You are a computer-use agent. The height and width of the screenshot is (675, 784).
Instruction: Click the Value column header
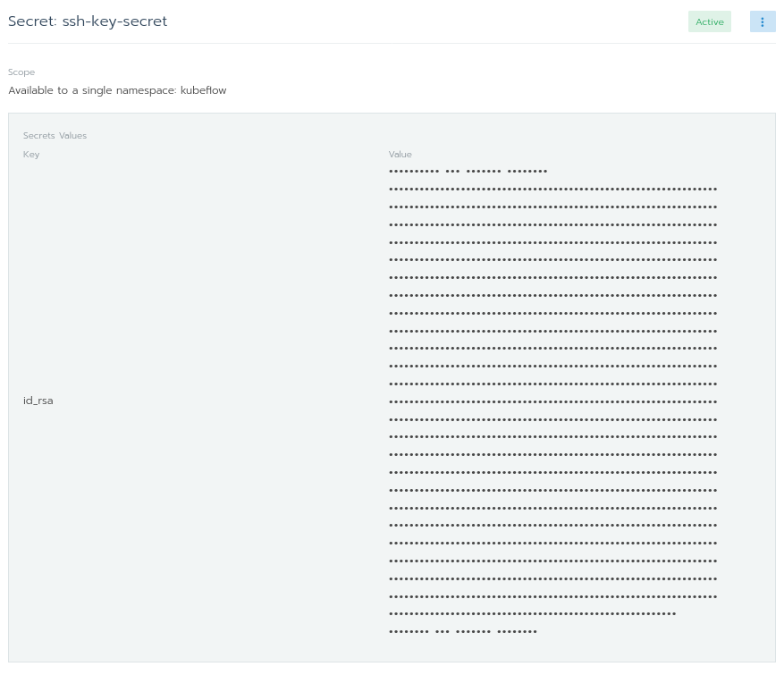400,155
